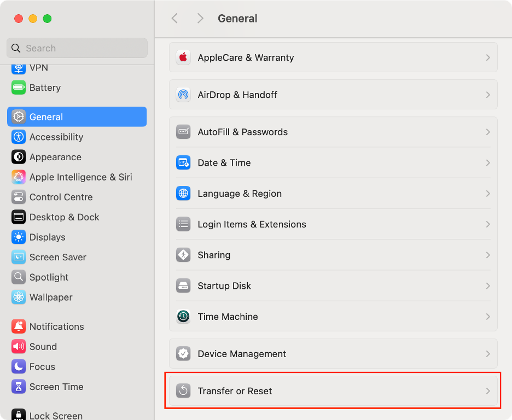Select the AirDrop & Handoff icon
512x420 pixels.
(183, 95)
